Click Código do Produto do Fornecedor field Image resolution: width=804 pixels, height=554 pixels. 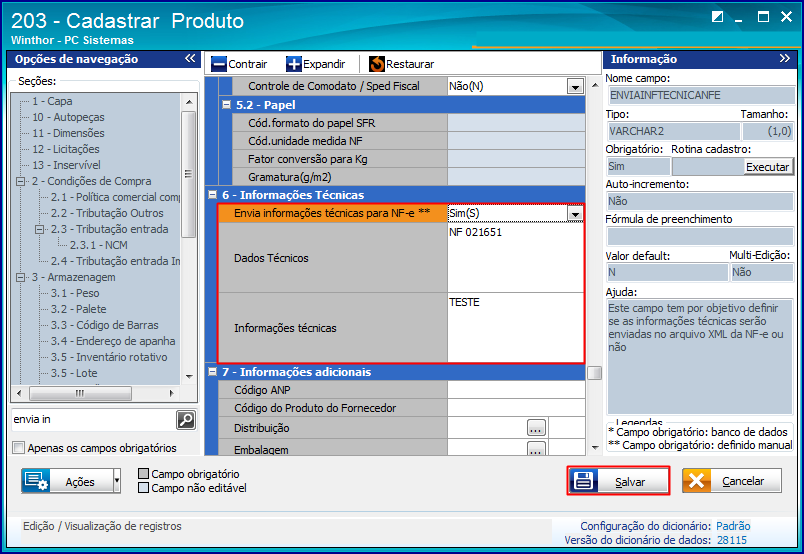516,408
